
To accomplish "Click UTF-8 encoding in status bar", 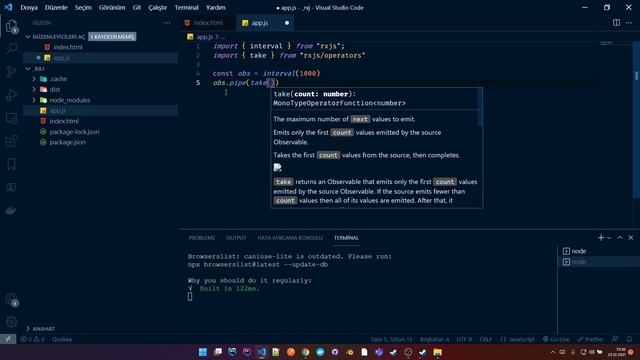I will pos(464,339).
